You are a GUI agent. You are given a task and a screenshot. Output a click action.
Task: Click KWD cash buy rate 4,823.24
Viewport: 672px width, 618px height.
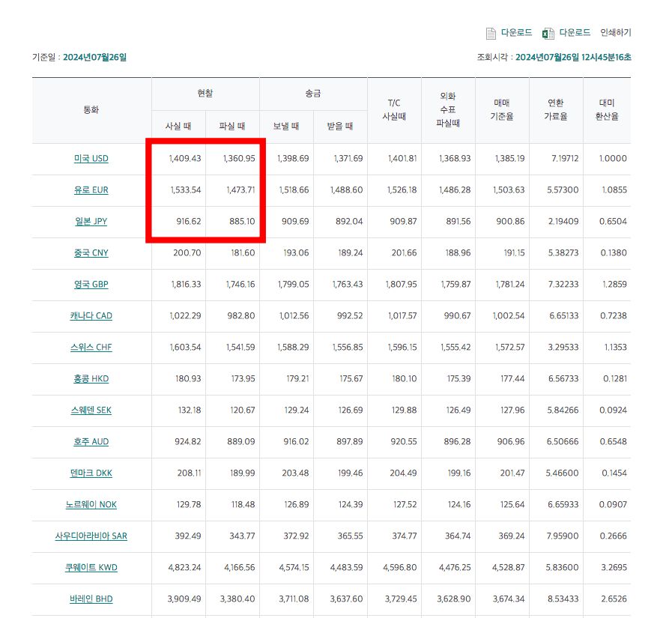pos(185,567)
